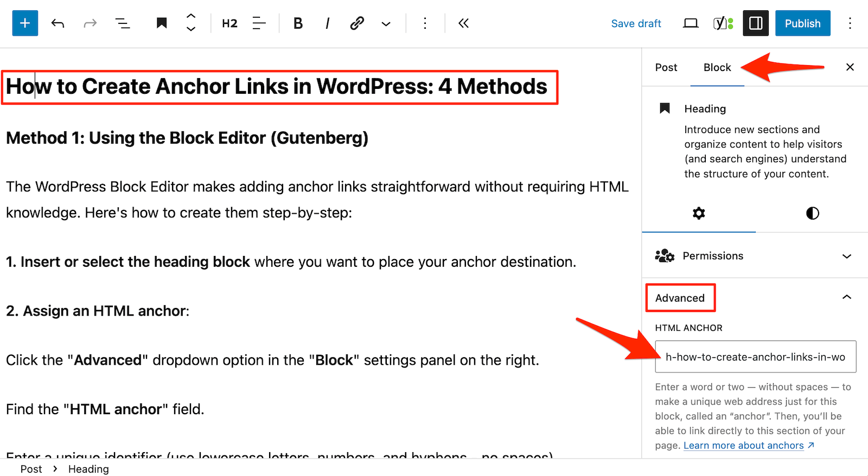
Task: Click Post in the breadcrumb
Action: tap(31, 469)
